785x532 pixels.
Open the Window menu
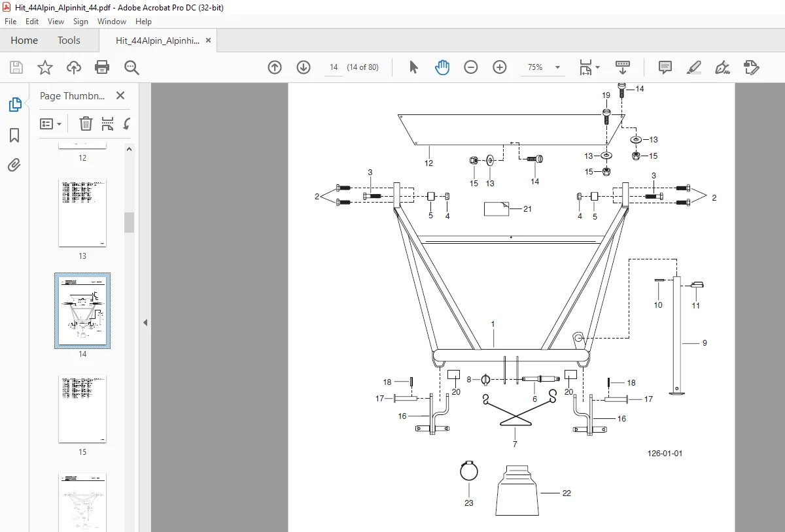coord(112,22)
